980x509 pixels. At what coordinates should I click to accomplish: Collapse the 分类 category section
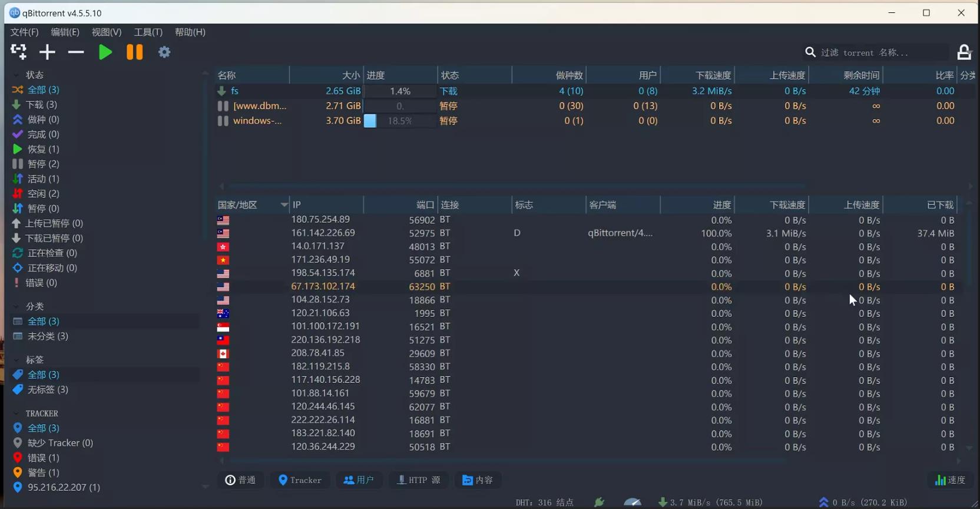coord(16,307)
